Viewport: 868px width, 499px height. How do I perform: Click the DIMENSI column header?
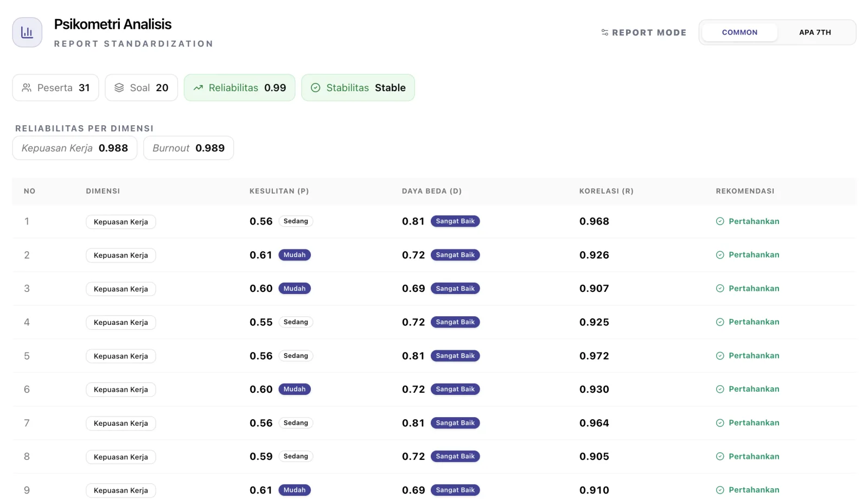103,191
